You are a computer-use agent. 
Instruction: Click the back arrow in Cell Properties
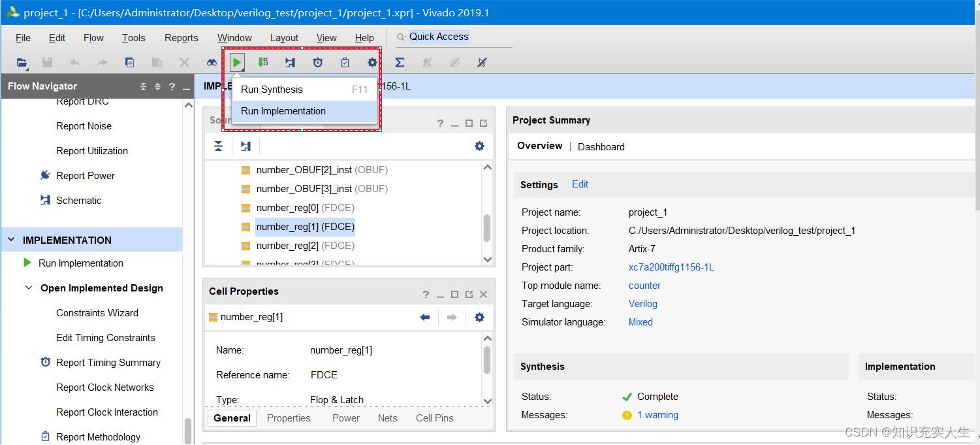[x=425, y=318]
